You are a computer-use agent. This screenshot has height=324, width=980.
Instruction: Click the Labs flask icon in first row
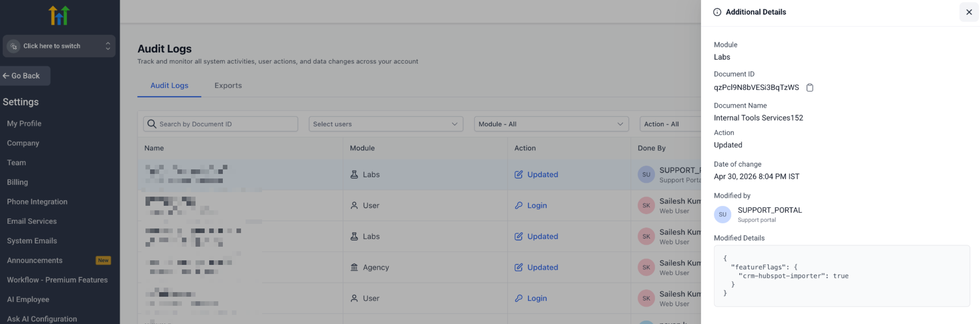[x=354, y=175]
